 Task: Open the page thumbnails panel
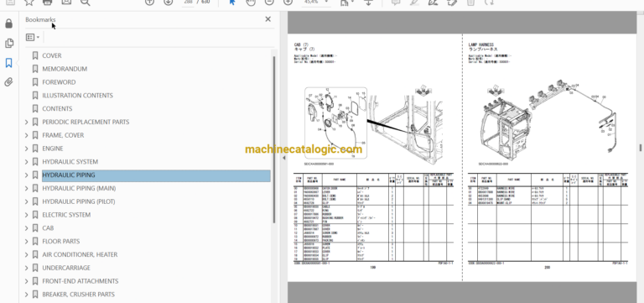click(x=8, y=43)
